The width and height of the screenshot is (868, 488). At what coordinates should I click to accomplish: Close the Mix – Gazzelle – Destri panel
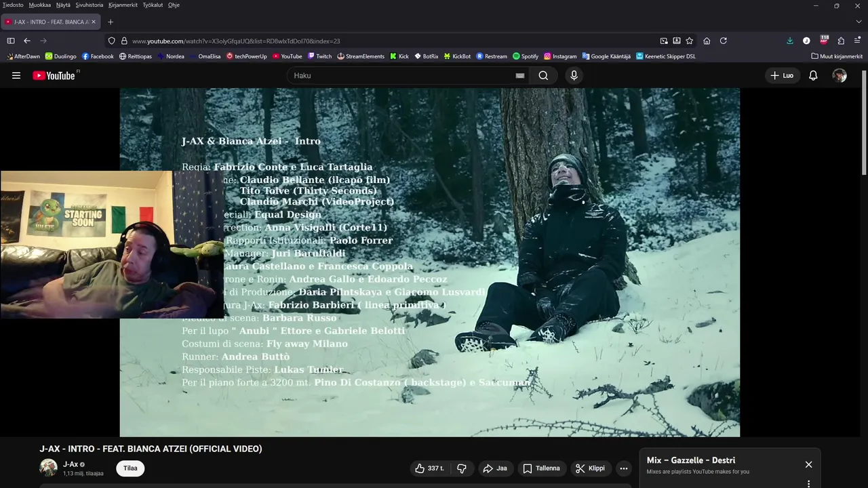click(808, 464)
